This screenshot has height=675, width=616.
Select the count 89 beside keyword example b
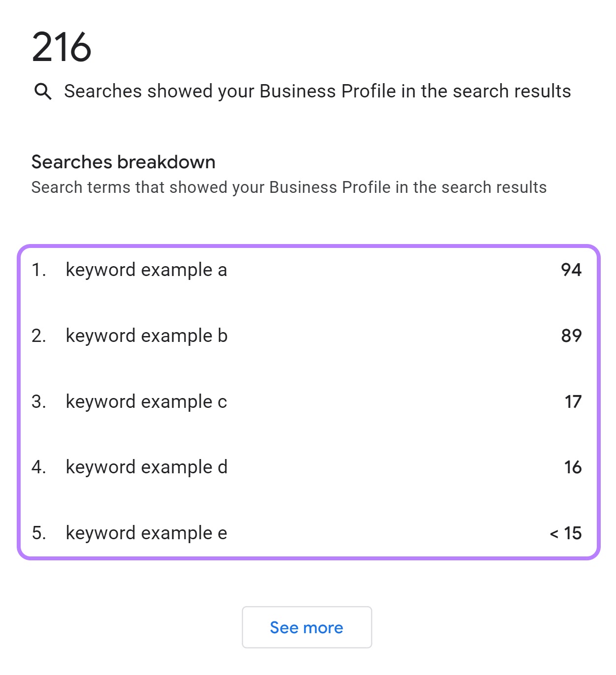(x=571, y=336)
